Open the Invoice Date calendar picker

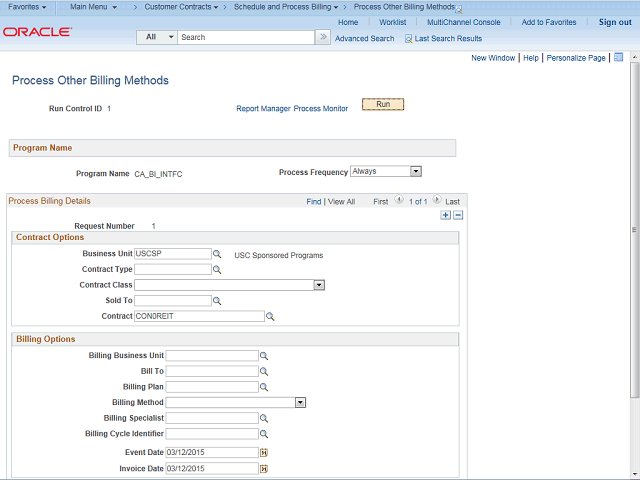[264, 468]
